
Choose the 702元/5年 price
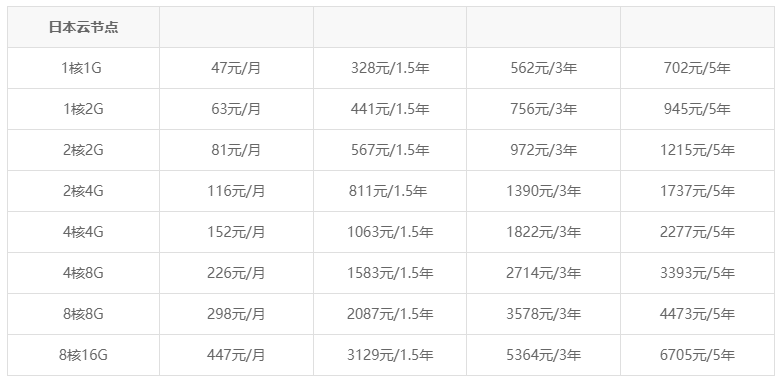[697, 68]
